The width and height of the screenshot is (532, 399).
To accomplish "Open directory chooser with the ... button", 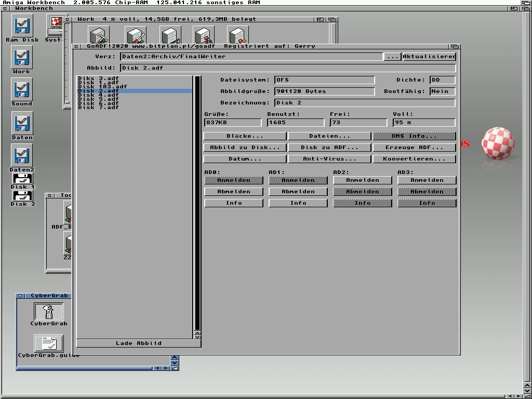I will [x=392, y=56].
